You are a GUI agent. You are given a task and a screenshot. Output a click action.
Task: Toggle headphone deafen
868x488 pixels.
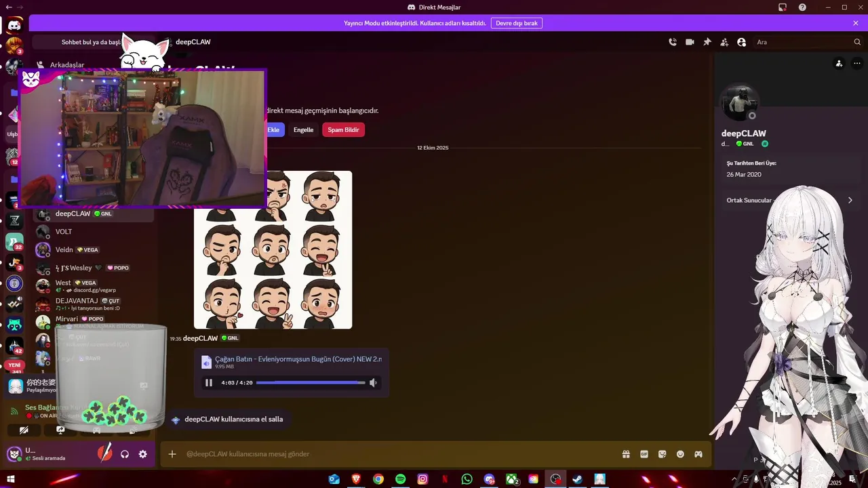pos(125,454)
